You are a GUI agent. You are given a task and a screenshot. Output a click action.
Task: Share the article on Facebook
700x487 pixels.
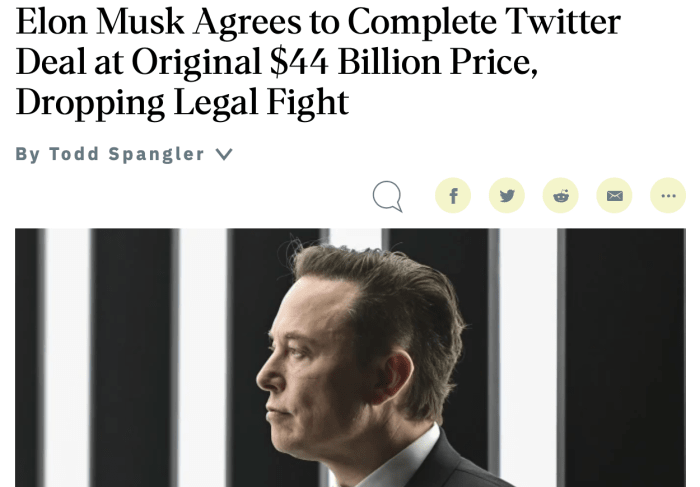(453, 195)
